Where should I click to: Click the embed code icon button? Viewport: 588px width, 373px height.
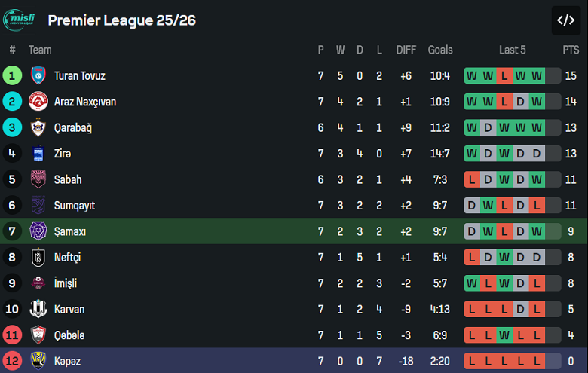tap(565, 20)
